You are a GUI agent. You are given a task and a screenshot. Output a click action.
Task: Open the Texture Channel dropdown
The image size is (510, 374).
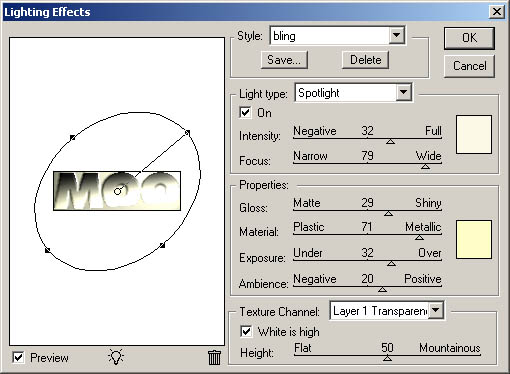click(x=435, y=310)
